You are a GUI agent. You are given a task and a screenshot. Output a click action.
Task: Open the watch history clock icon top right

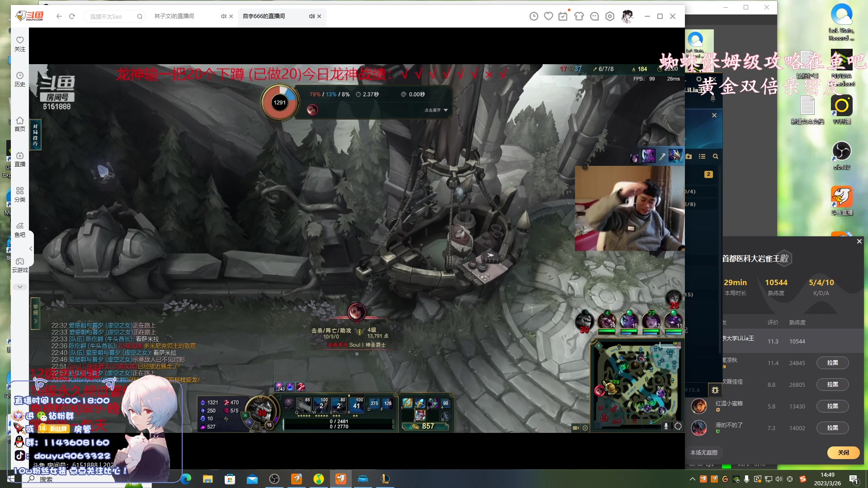[x=534, y=16]
